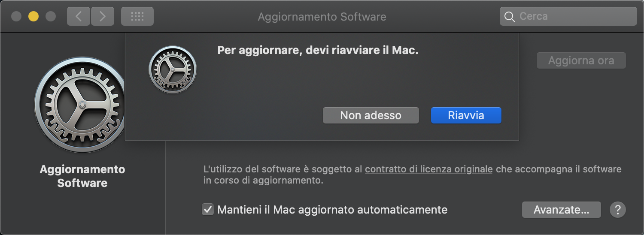Open help with the question mark button
The height and width of the screenshot is (235, 644).
(617, 210)
